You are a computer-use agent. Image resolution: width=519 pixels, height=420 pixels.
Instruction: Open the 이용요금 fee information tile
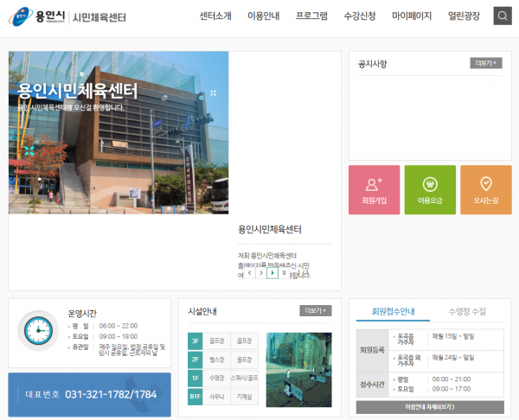(x=430, y=189)
